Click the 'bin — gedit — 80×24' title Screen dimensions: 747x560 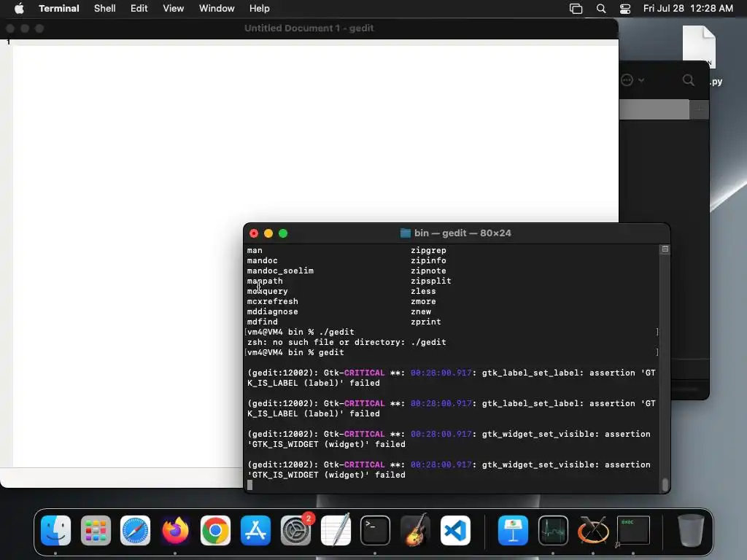462,233
